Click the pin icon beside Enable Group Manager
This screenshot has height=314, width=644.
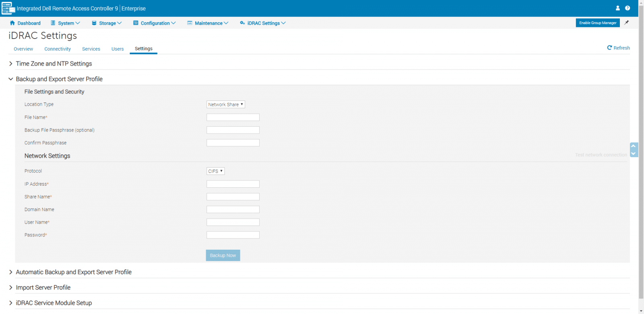pyautogui.click(x=627, y=23)
